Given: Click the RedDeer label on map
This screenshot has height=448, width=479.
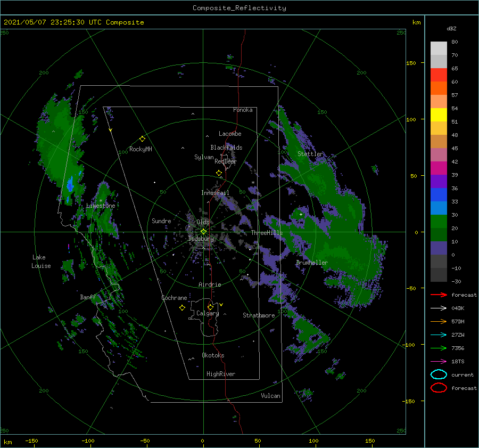Looking at the screenshot, I should 226,161.
